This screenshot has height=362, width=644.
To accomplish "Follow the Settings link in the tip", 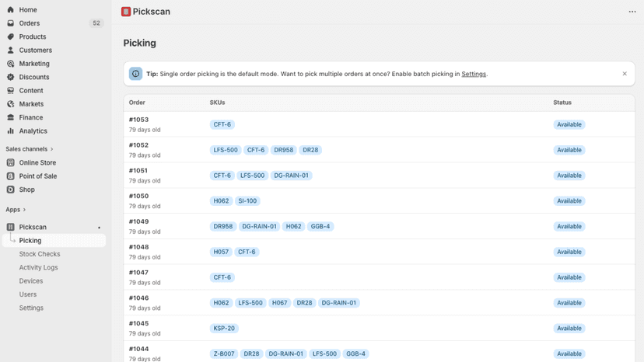I will 474,74.
